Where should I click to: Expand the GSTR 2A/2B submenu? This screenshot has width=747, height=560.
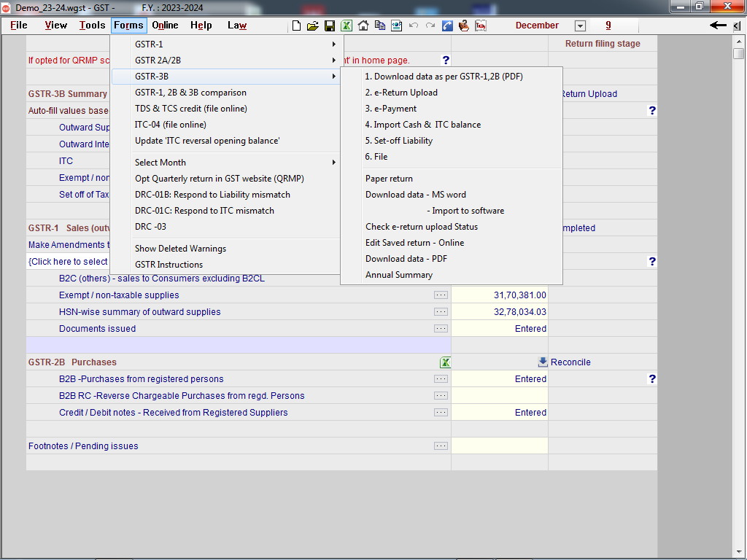[232, 61]
